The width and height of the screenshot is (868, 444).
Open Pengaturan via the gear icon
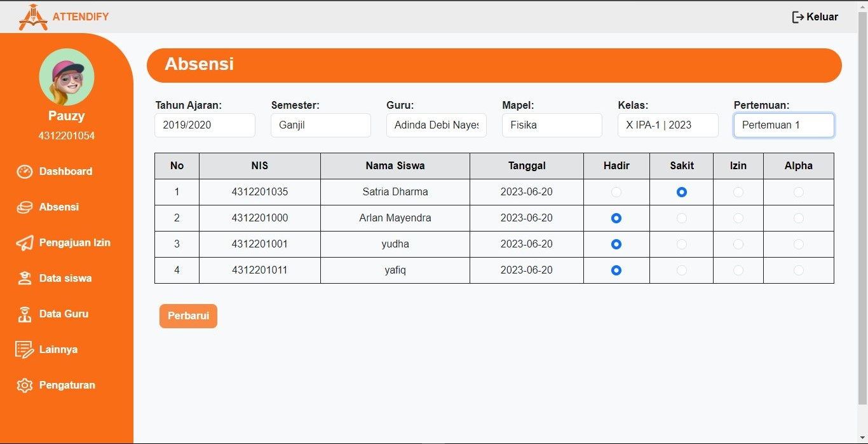pyautogui.click(x=24, y=385)
